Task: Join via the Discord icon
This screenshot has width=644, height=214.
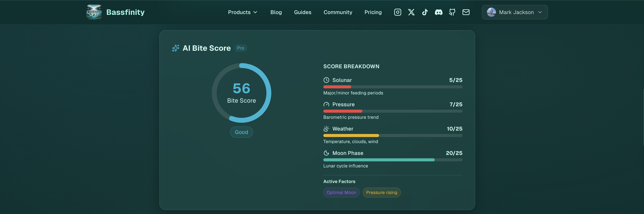Action: 439,12
